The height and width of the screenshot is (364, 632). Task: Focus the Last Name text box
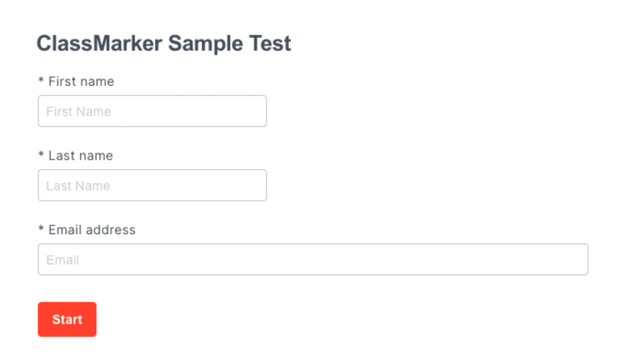coord(152,185)
